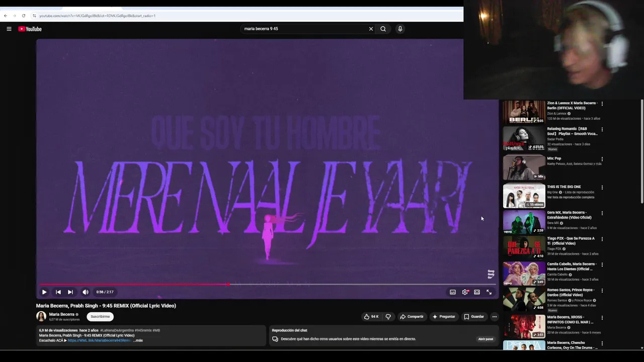Open options menu for Hasta Los Dientes

[x=602, y=264]
